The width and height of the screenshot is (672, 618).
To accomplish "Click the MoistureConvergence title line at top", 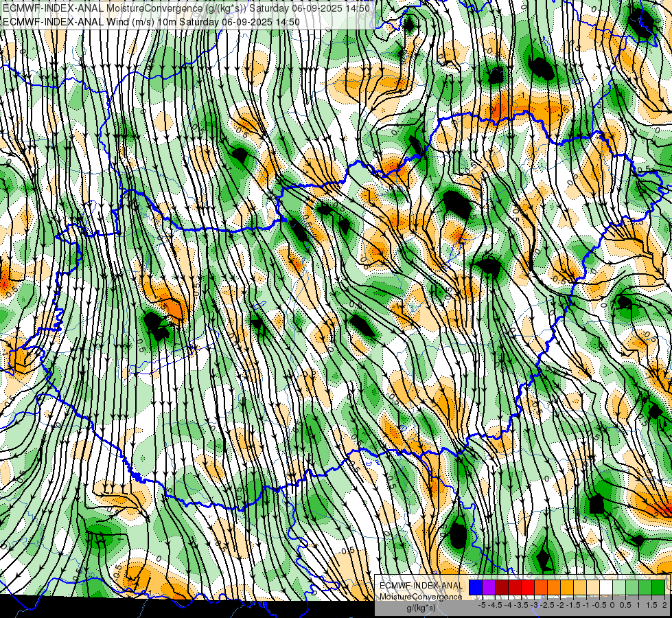I will click(187, 8).
